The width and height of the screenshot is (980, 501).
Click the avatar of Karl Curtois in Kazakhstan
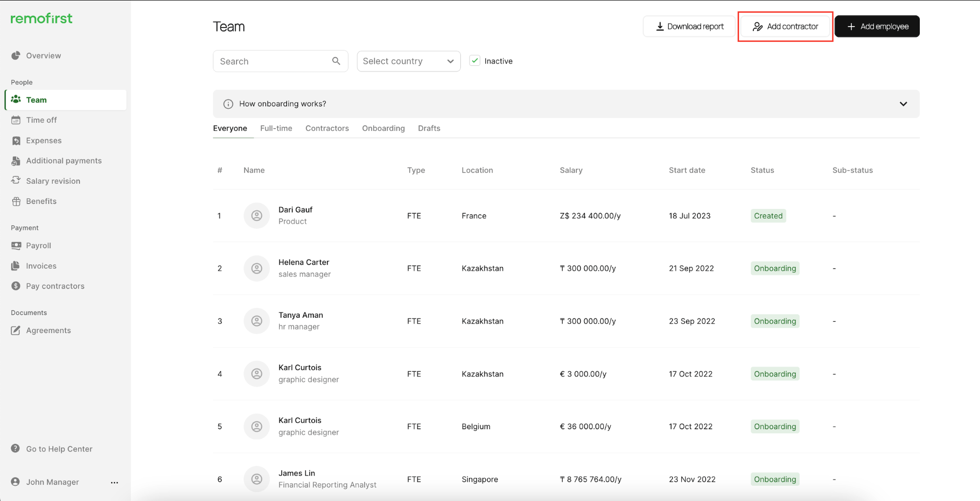click(257, 374)
